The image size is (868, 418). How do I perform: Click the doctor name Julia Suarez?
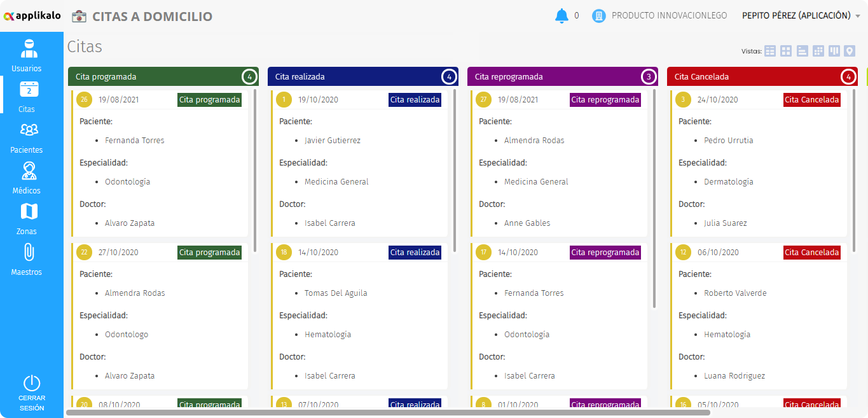coord(726,223)
